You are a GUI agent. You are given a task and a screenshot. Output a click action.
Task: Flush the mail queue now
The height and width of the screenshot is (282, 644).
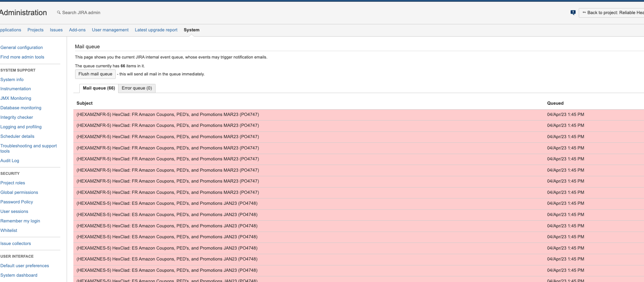click(x=95, y=74)
